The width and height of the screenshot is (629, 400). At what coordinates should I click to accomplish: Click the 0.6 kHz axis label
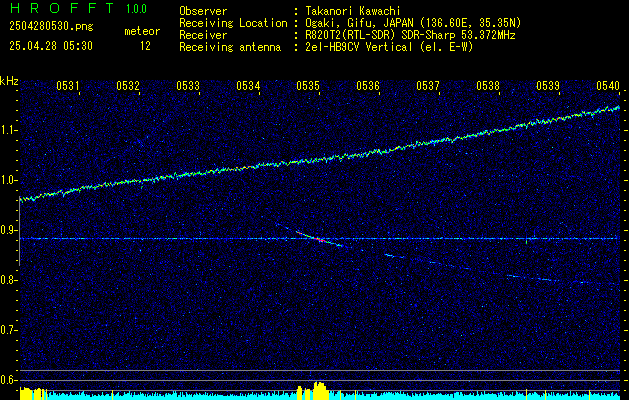click(8, 380)
